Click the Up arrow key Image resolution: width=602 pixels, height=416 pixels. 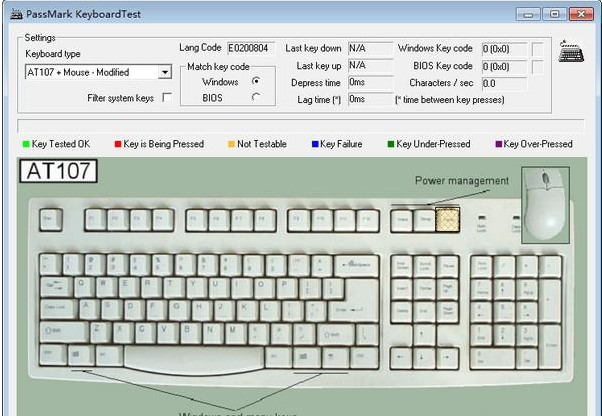pos(424,335)
